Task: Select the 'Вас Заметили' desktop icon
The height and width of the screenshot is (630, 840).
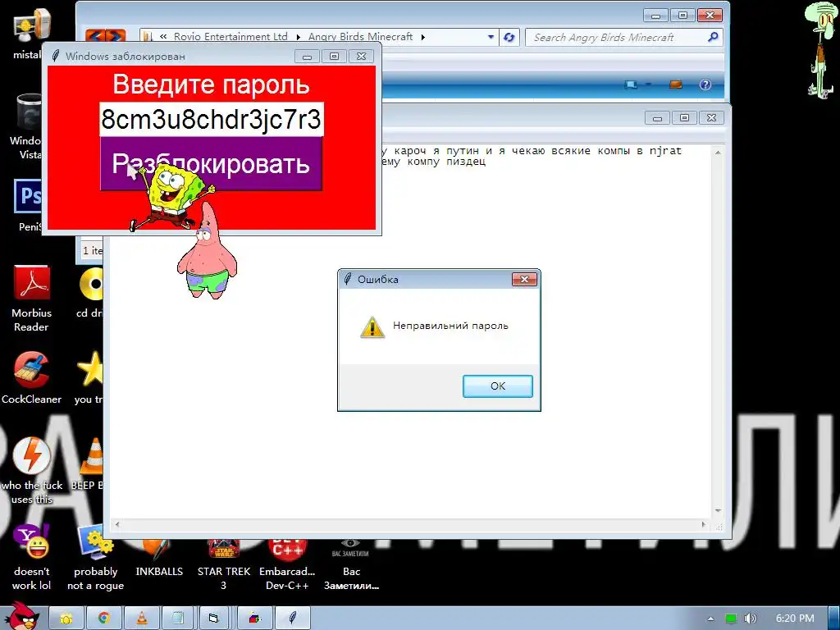Action: (x=351, y=565)
